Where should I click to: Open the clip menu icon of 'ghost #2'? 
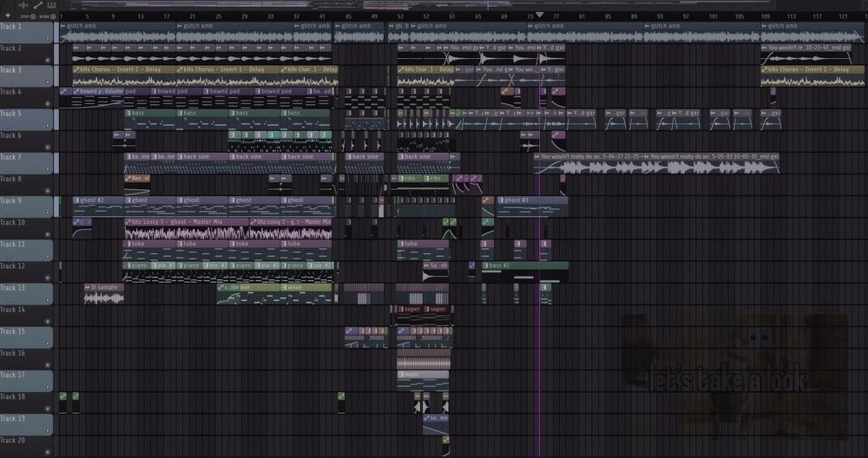76,200
